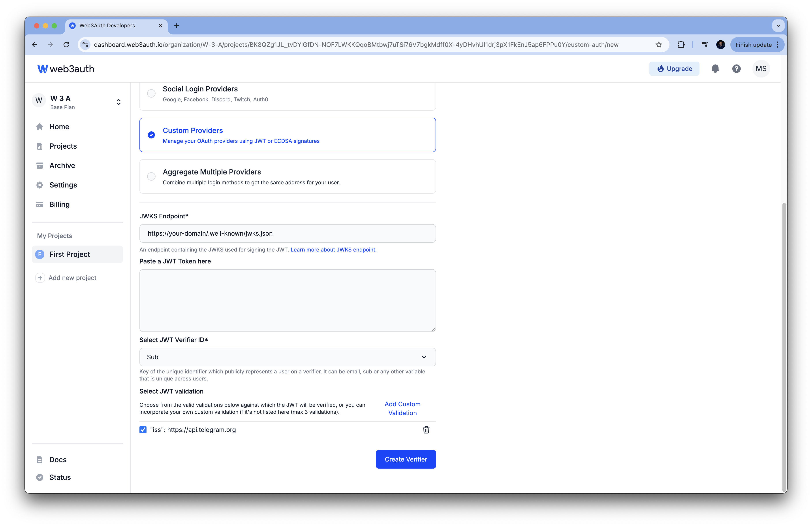812x526 pixels.
Task: Bookmark this page with the star icon
Action: click(659, 45)
